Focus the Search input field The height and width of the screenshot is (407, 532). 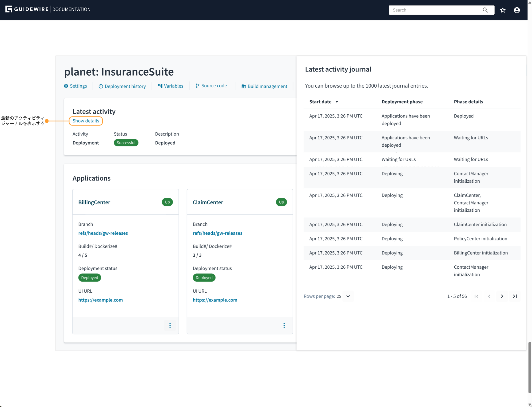tap(436, 10)
